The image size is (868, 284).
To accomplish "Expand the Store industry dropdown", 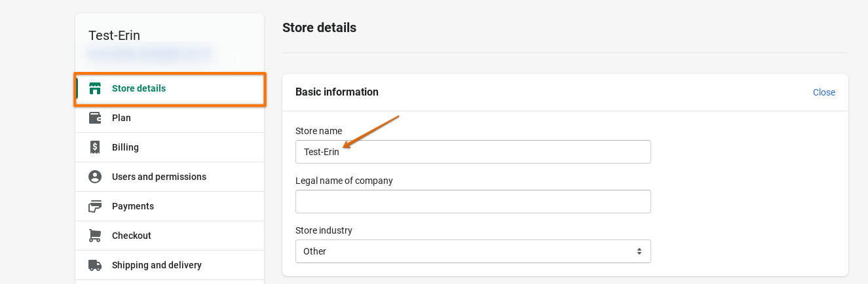I will click(x=473, y=251).
